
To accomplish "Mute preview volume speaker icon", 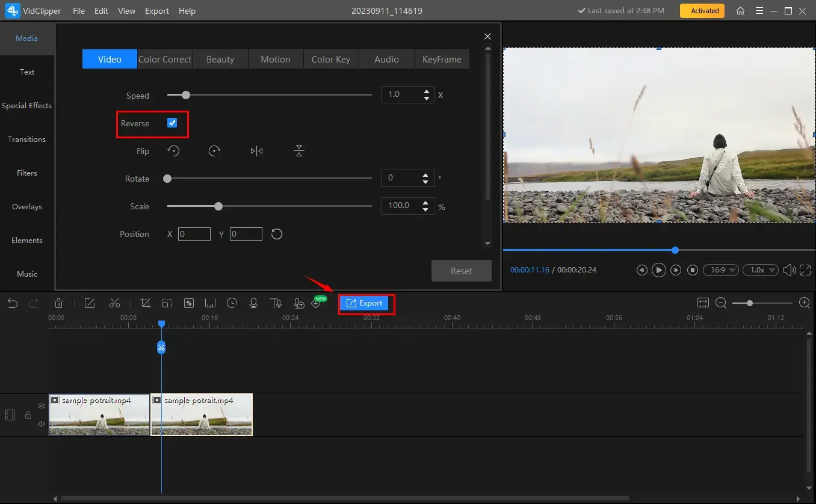I will (x=789, y=270).
